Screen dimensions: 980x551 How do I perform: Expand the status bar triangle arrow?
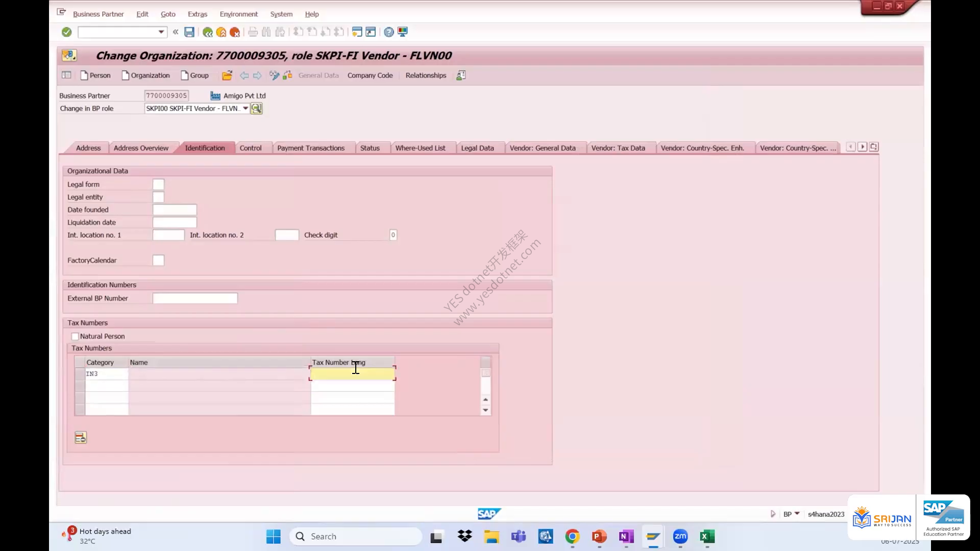[773, 514]
